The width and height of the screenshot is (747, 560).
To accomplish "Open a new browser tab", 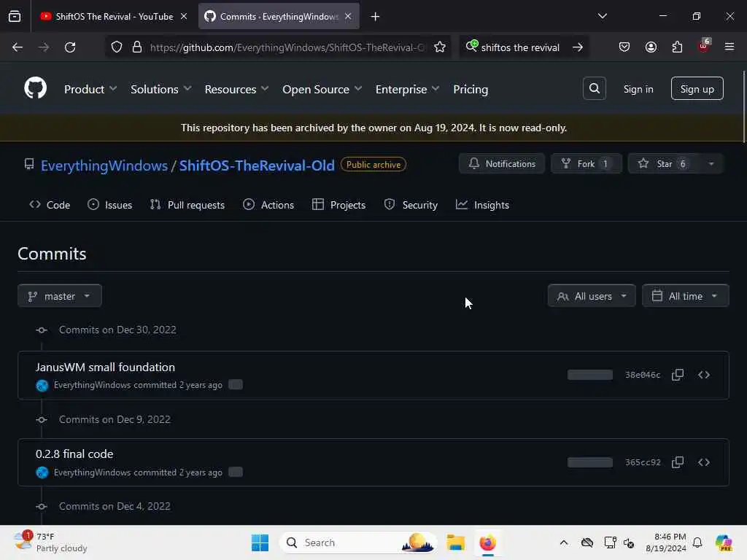I will pos(376,17).
